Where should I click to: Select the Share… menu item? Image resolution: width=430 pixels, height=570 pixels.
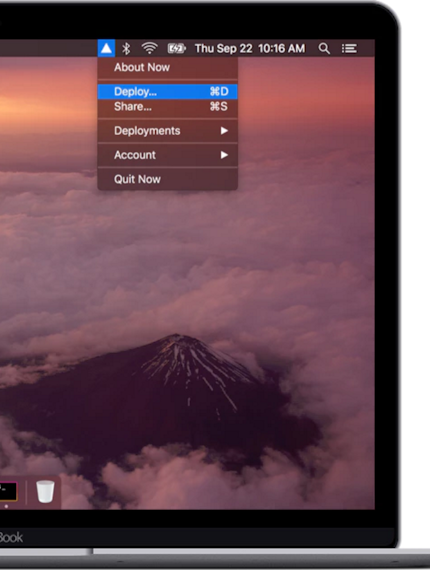click(x=168, y=107)
